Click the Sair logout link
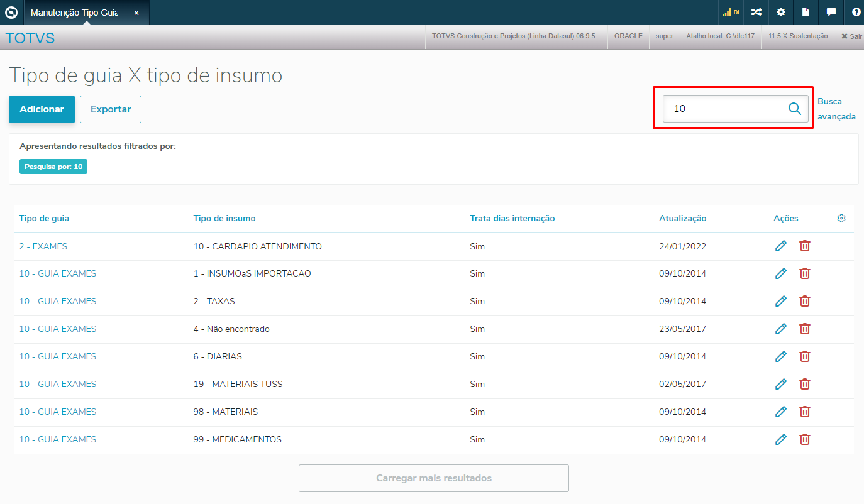The image size is (864, 504). coord(851,36)
